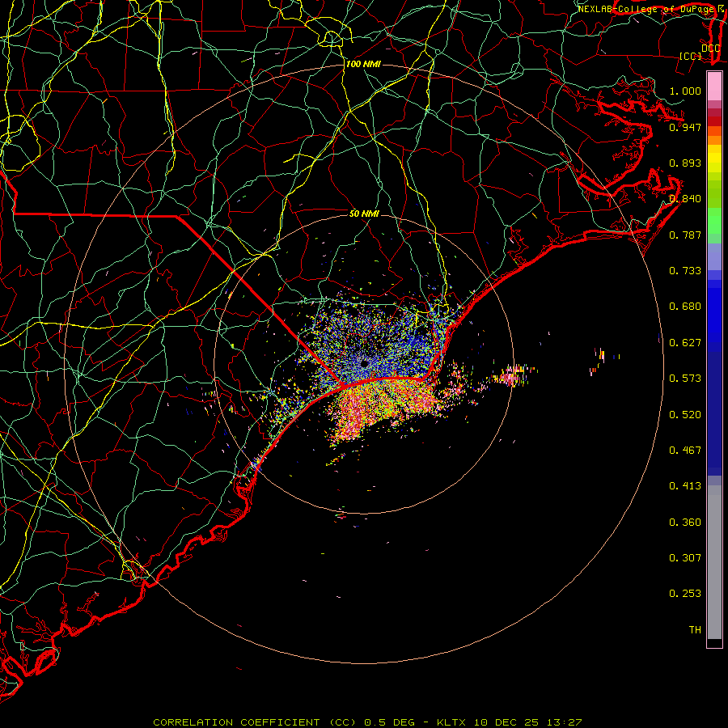This screenshot has width=728, height=728.
Task: Click the KLTX radar site center dot
Action: (364, 363)
